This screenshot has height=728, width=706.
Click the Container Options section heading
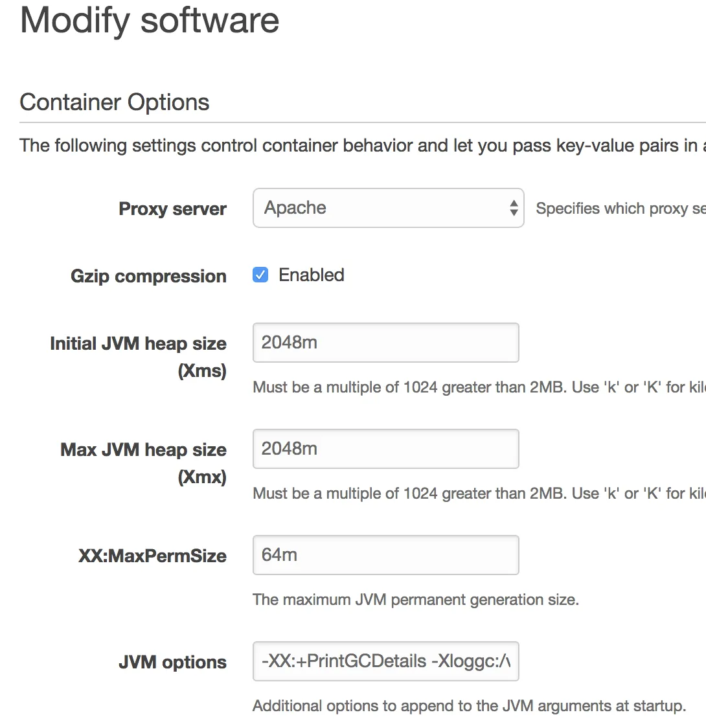pos(115,102)
